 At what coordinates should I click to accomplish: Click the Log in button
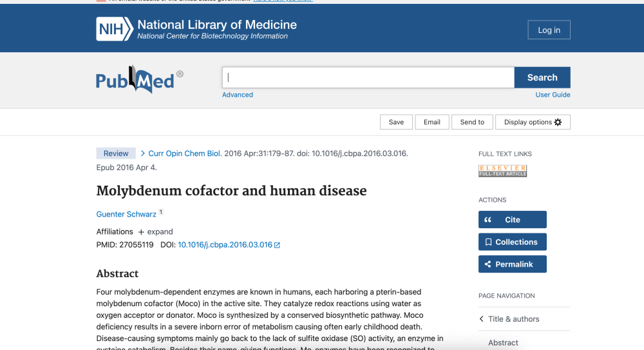coord(549,30)
